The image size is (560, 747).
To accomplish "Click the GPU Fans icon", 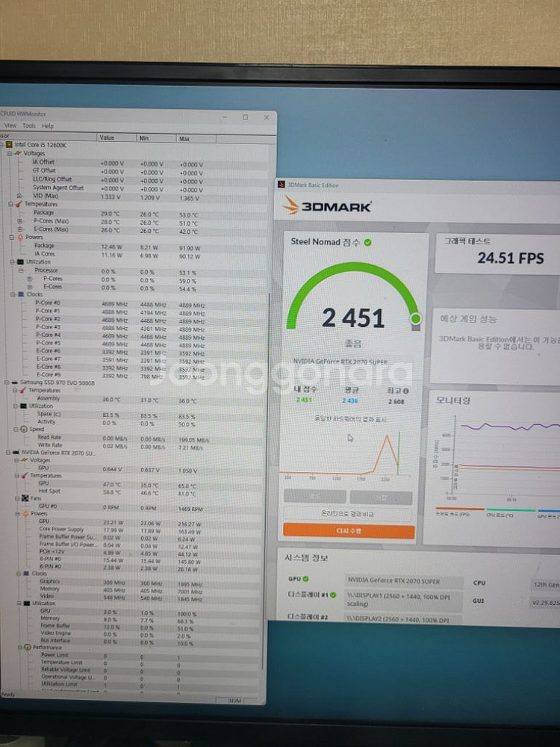I will 25,498.
